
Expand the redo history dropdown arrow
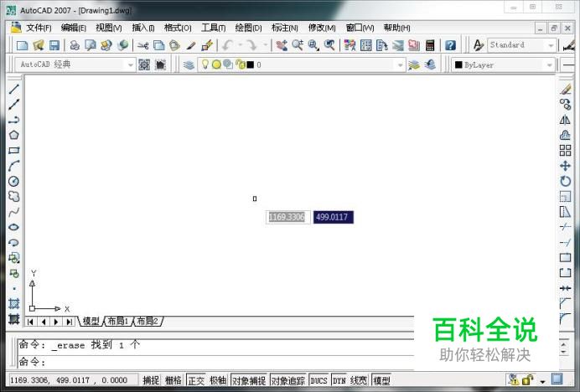pos(265,45)
